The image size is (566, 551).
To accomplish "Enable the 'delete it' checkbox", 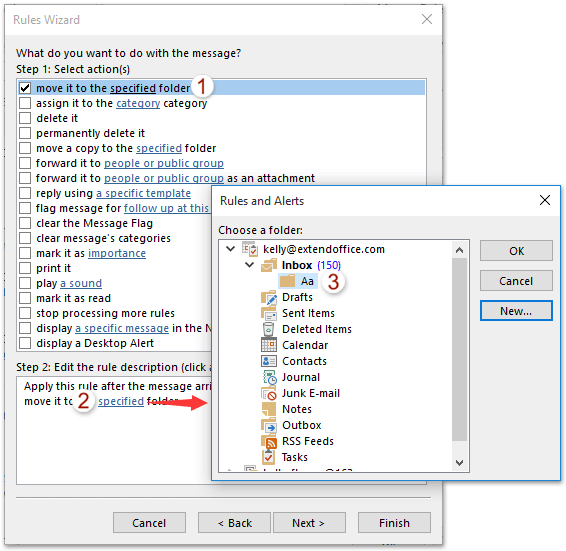I will (x=25, y=118).
